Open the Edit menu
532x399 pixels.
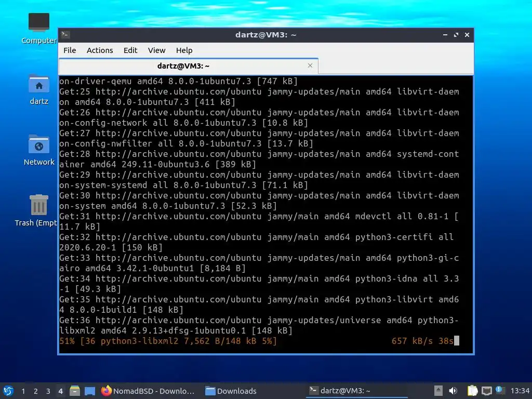click(x=130, y=50)
